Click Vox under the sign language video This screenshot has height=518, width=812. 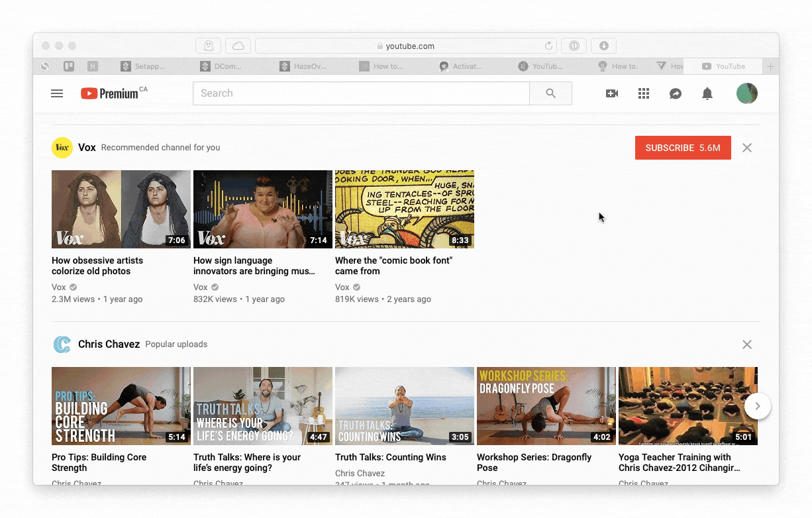tap(201, 287)
